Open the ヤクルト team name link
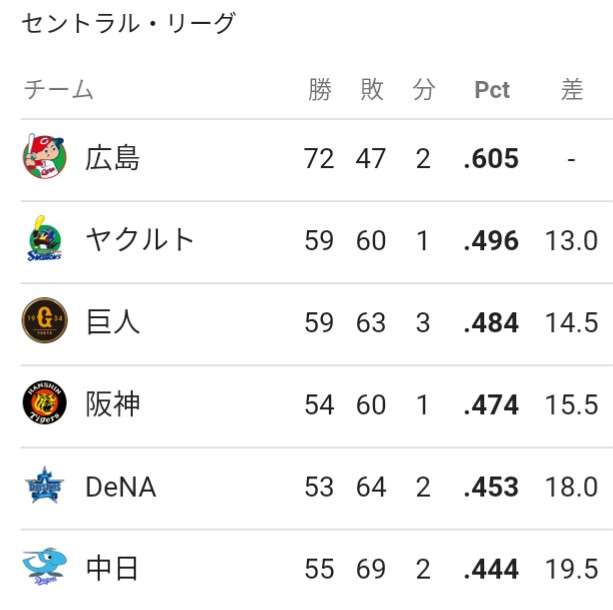The width and height of the screenshot is (613, 610). click(140, 239)
